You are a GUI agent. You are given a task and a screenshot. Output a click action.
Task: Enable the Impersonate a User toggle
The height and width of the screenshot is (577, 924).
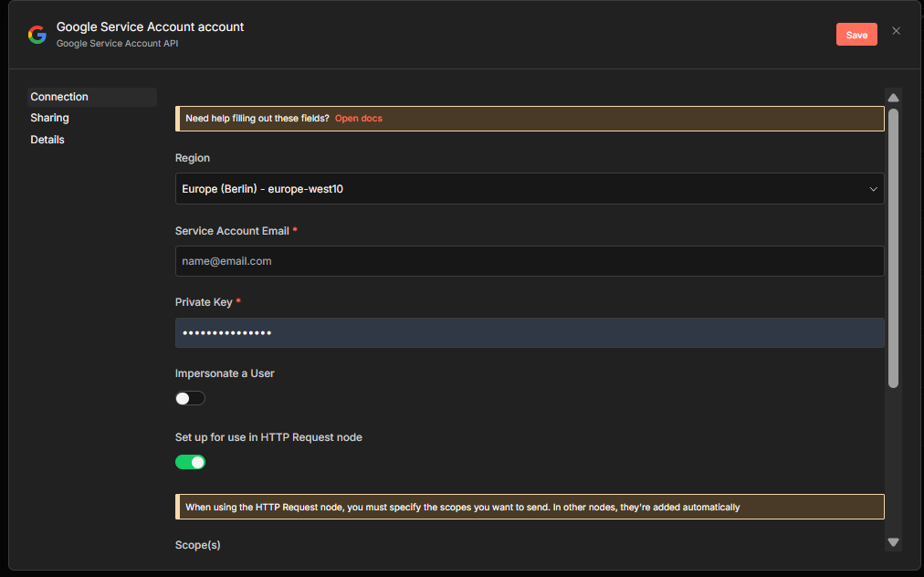190,398
